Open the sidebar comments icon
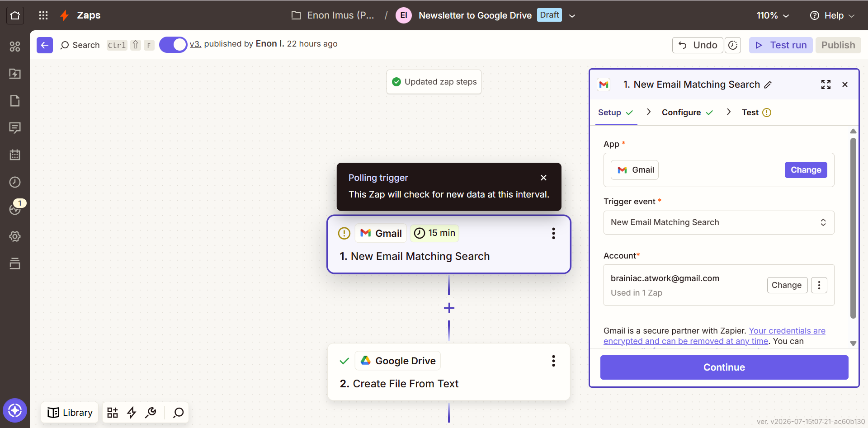 [x=15, y=128]
